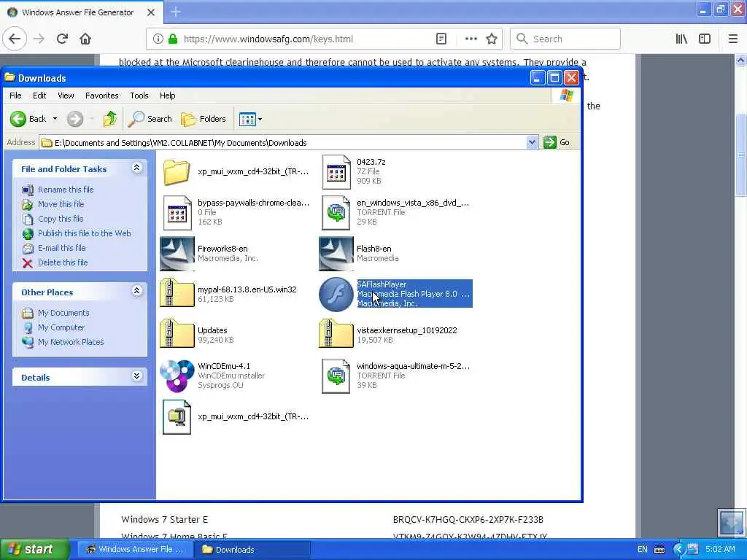Click the Downloads taskbar button
The width and height of the screenshot is (747, 560).
coord(252,550)
